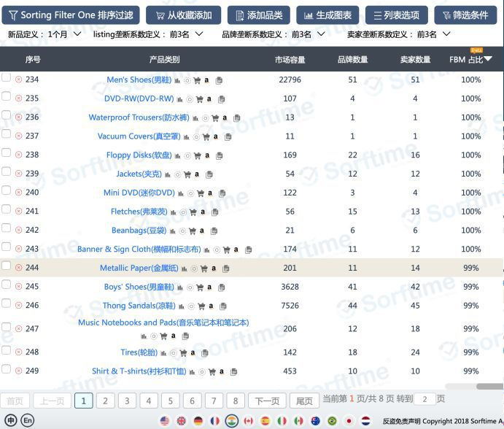Image resolution: width=504 pixels, height=429 pixels.
Task: Switch language with the En icon
Action: click(x=28, y=420)
